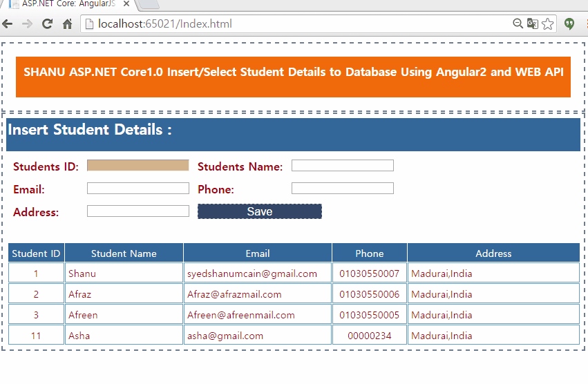Click Shanu's Madurai,India address cell
The height and width of the screenshot is (384, 588).
click(x=493, y=273)
